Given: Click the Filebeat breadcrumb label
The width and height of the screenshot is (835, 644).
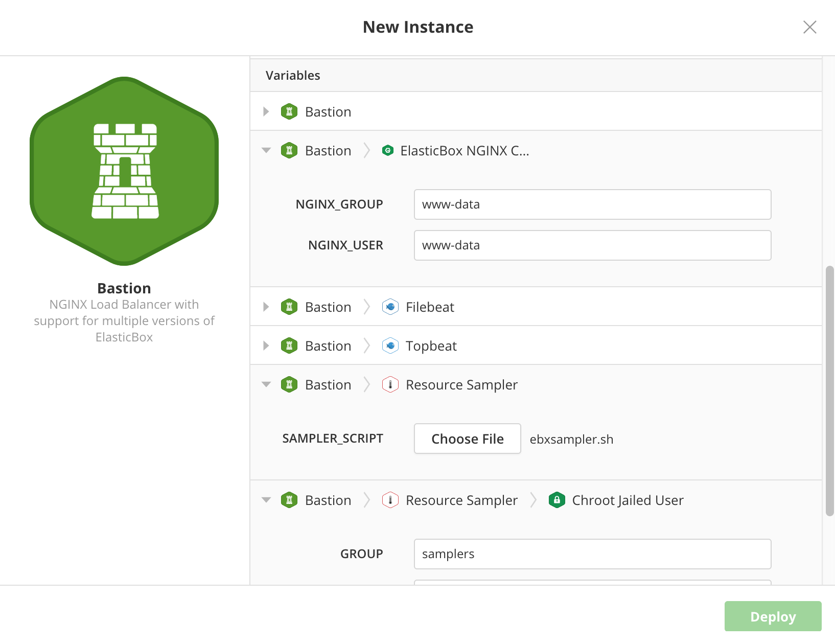Looking at the screenshot, I should point(430,307).
